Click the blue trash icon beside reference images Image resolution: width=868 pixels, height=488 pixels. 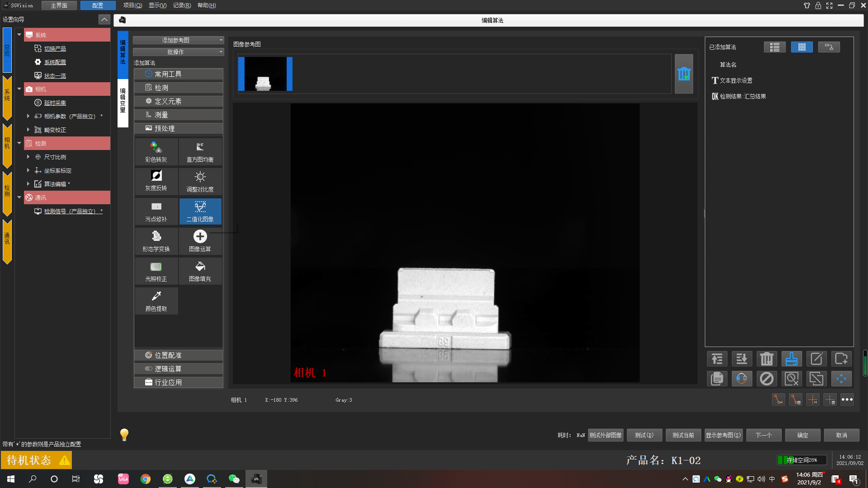pos(684,74)
